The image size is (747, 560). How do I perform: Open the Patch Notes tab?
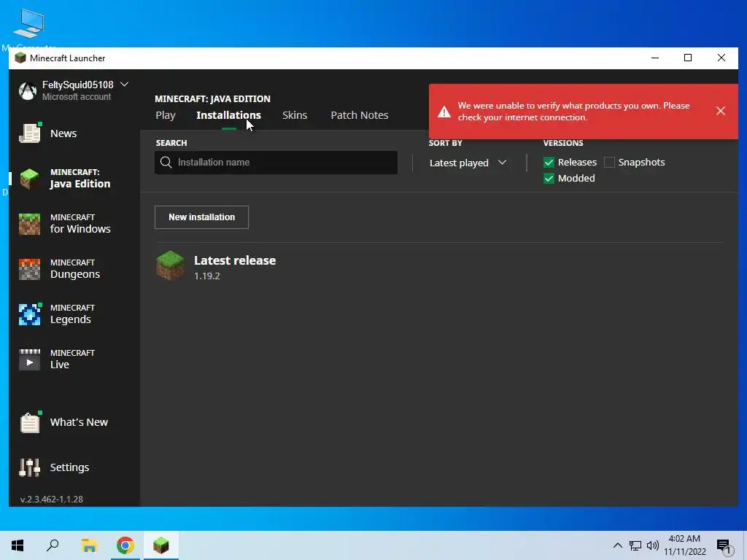click(360, 115)
